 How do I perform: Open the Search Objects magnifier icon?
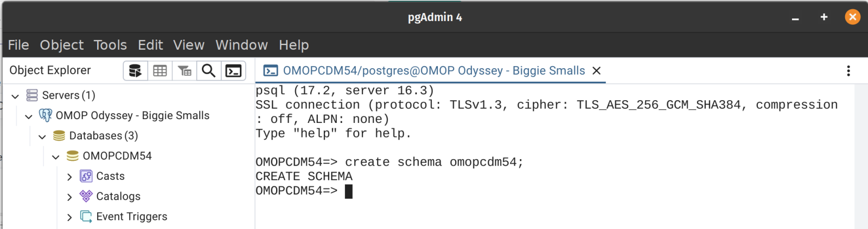pyautogui.click(x=209, y=71)
